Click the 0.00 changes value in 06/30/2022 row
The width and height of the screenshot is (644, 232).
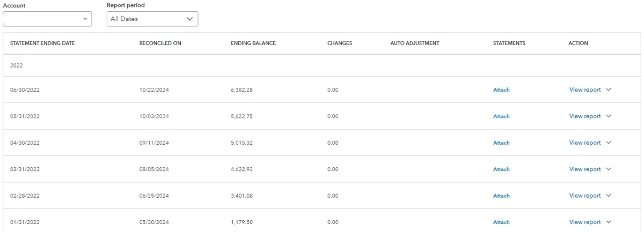[333, 90]
